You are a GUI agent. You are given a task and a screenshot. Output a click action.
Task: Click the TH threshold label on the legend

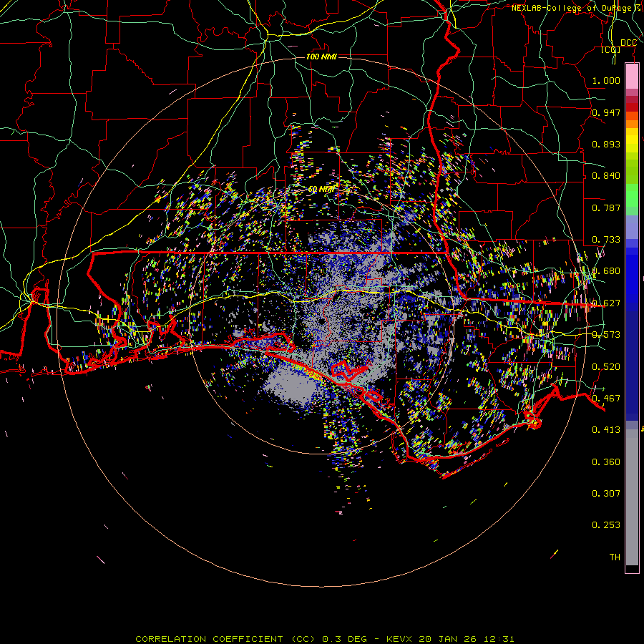pos(615,557)
